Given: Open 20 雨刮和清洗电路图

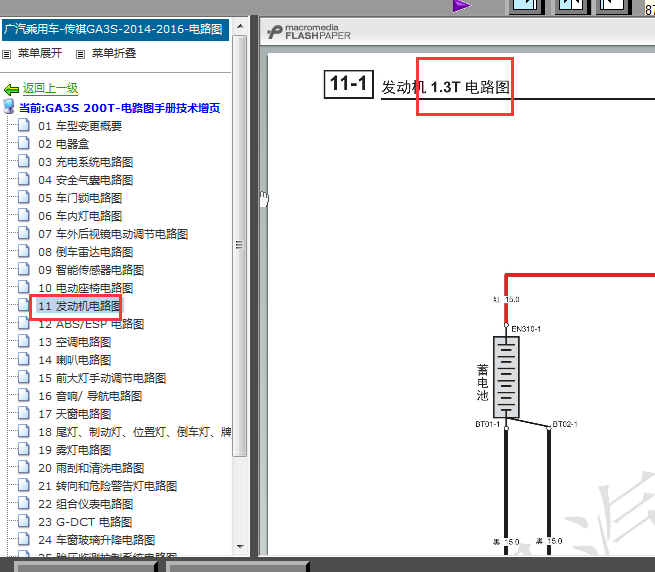Looking at the screenshot, I should pos(91,468).
